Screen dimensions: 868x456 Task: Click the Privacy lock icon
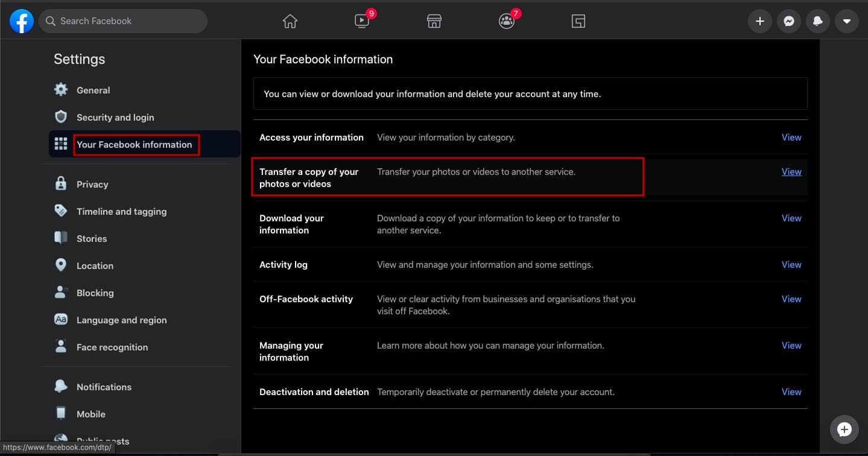tap(61, 184)
